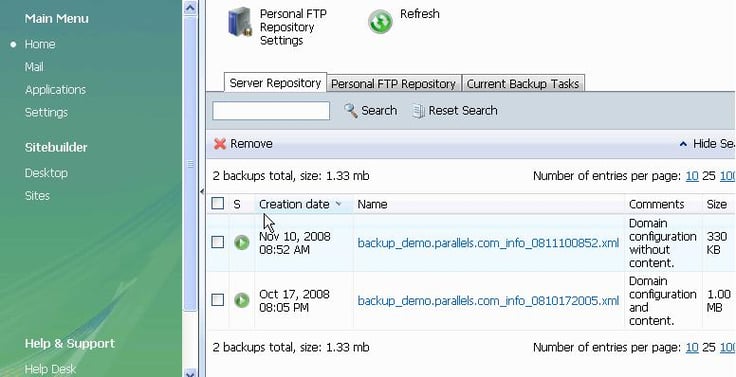Go to Home in Main Menu

[x=40, y=44]
